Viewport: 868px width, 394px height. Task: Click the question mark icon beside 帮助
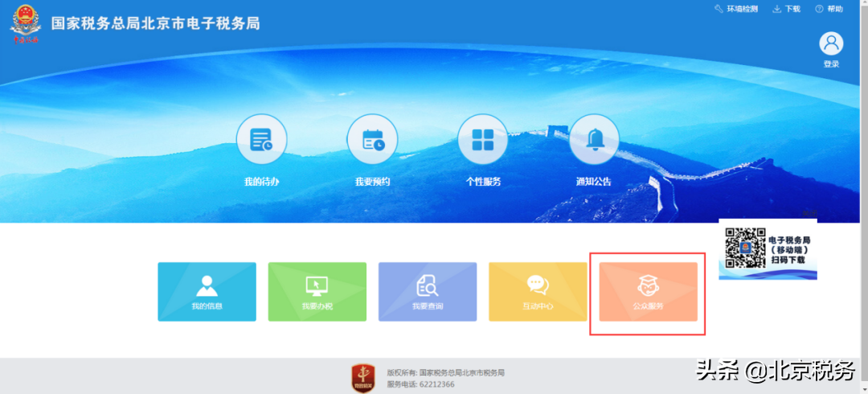[x=819, y=9]
